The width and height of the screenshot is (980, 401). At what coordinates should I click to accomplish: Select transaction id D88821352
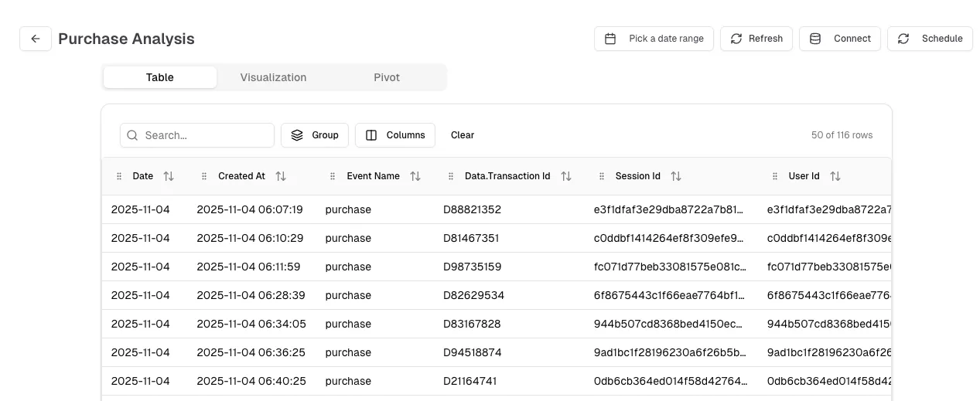(x=472, y=209)
